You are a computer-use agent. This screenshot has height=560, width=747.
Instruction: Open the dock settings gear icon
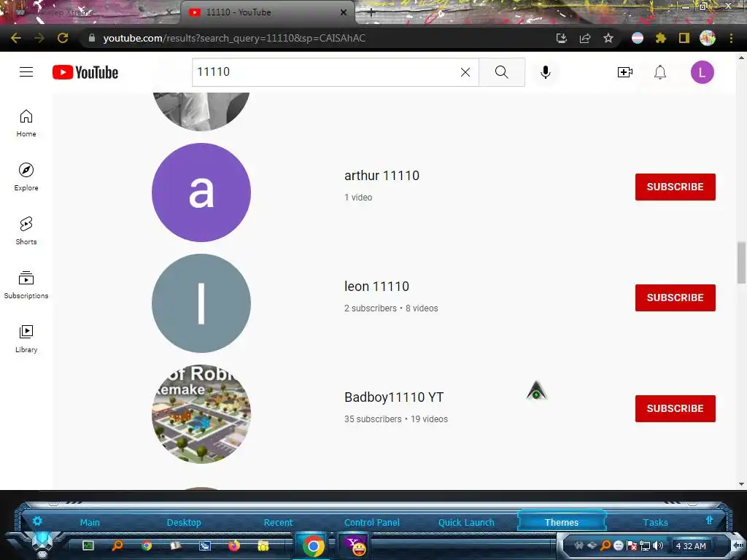(x=37, y=521)
